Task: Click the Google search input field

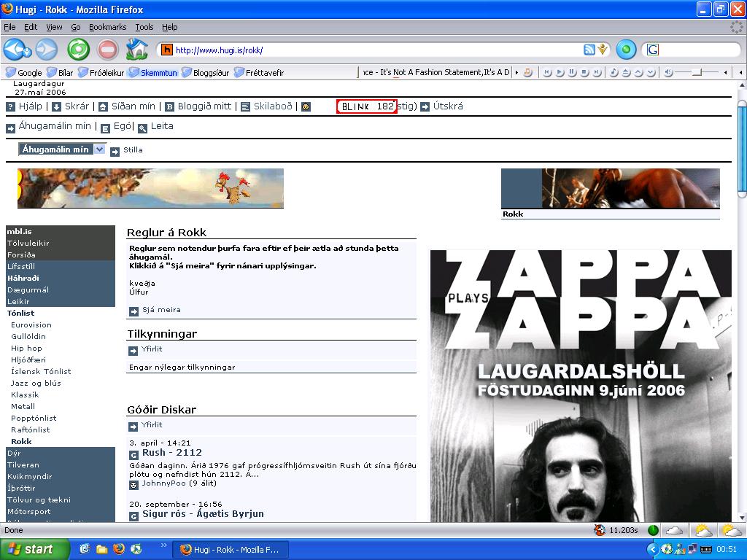Action: pos(698,50)
